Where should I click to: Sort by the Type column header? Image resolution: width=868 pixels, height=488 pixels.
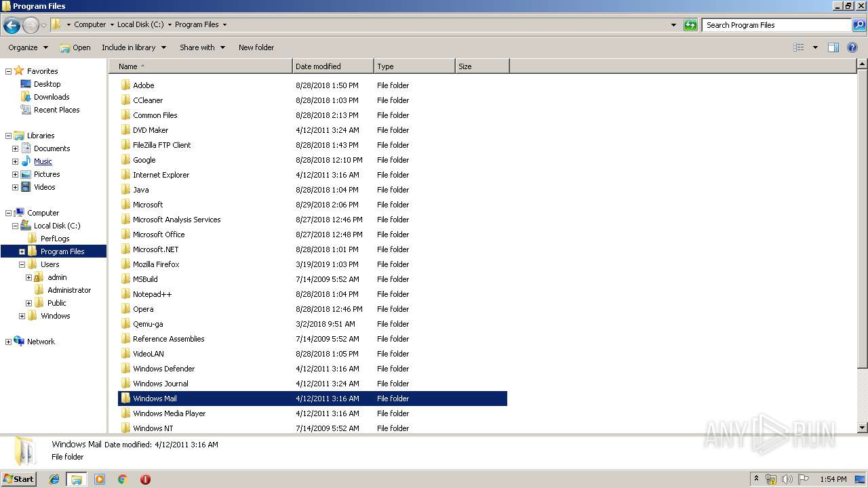(414, 66)
